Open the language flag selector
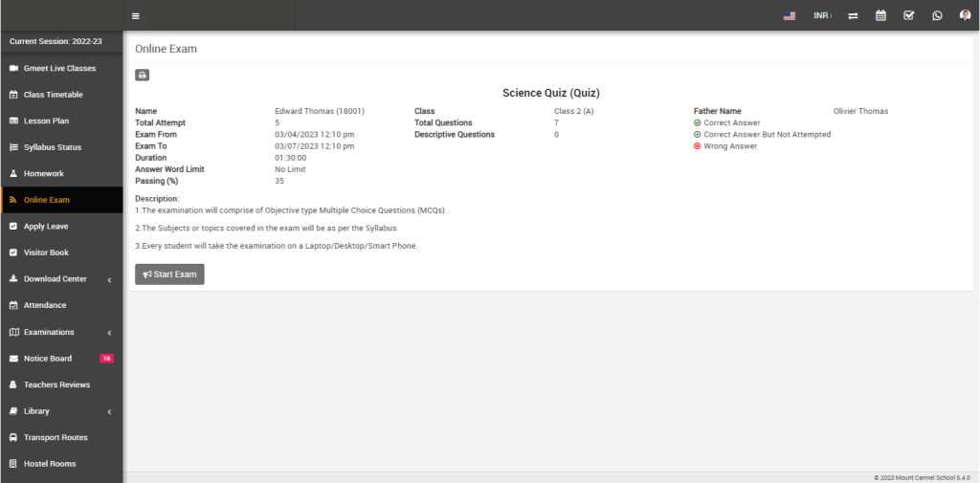 tap(790, 15)
